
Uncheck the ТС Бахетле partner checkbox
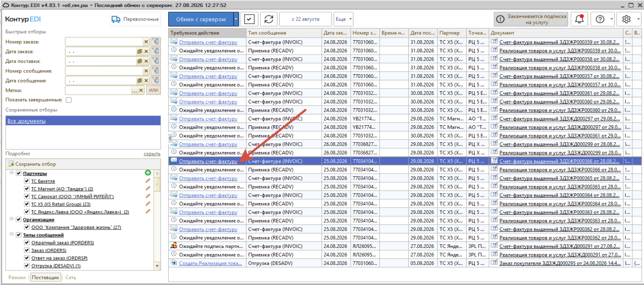pyautogui.click(x=27, y=181)
